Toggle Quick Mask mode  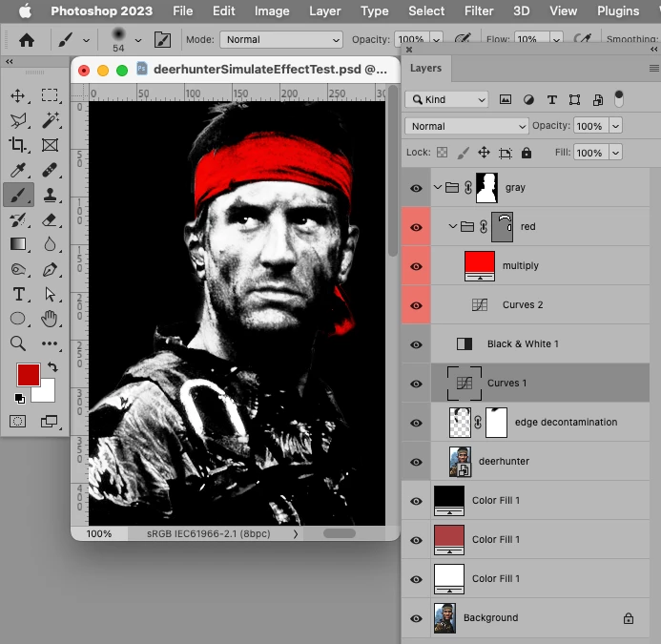[18, 421]
